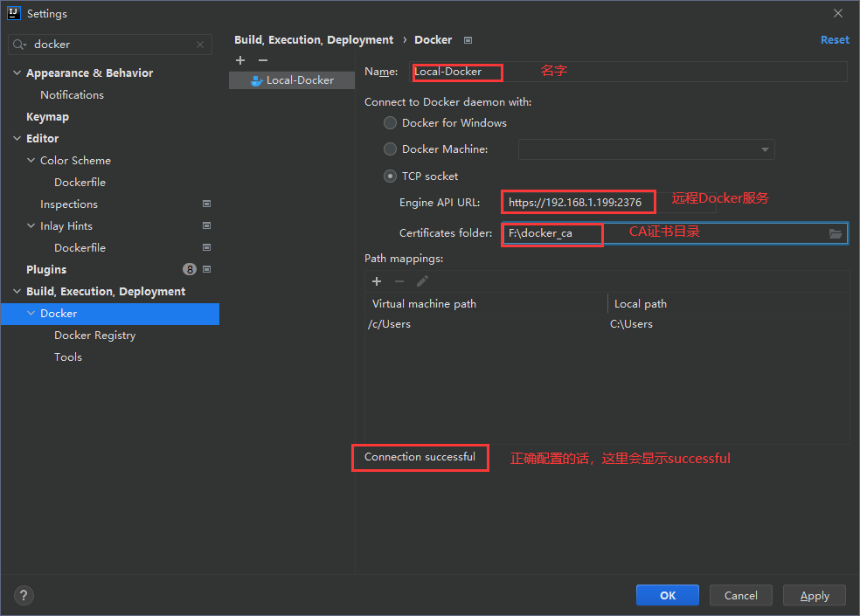This screenshot has width=860, height=616.
Task: Open Dockerfile under Inlay Hints
Action: click(80, 247)
